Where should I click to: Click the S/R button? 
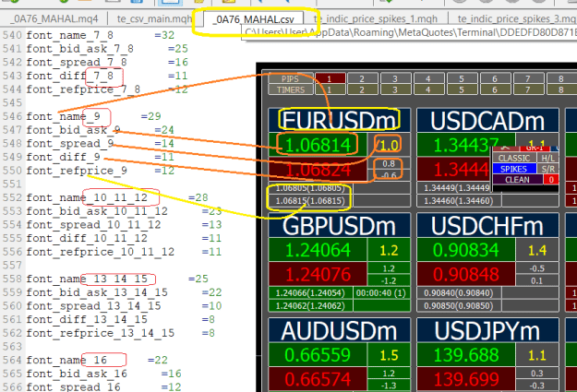pyautogui.click(x=548, y=169)
